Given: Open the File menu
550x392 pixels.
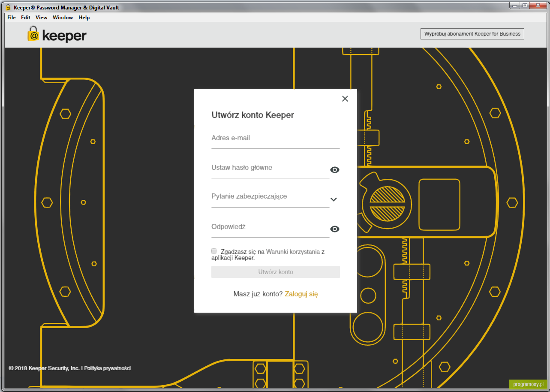Looking at the screenshot, I should (x=12, y=18).
